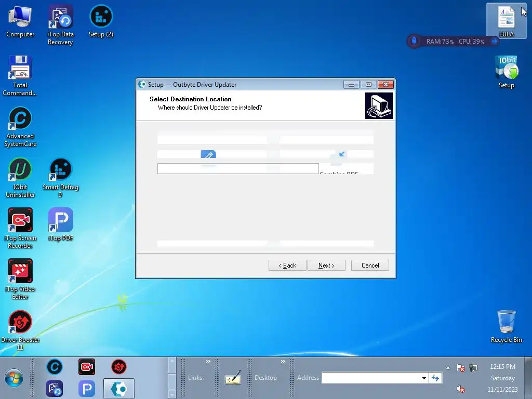Image resolution: width=532 pixels, height=399 pixels.
Task: Expand the RAM CPU widget arrow
Action: click(x=495, y=42)
